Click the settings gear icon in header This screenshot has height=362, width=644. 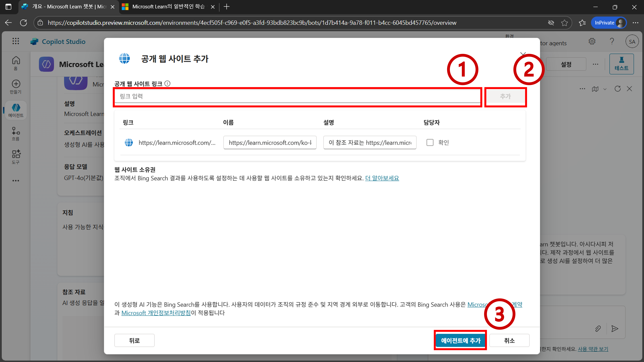coord(592,41)
